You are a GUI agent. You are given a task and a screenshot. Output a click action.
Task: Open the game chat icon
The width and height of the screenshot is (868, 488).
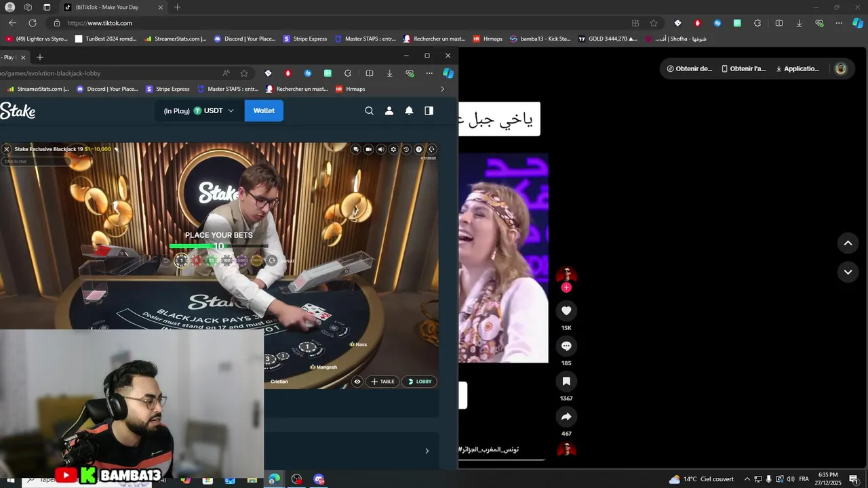(357, 149)
